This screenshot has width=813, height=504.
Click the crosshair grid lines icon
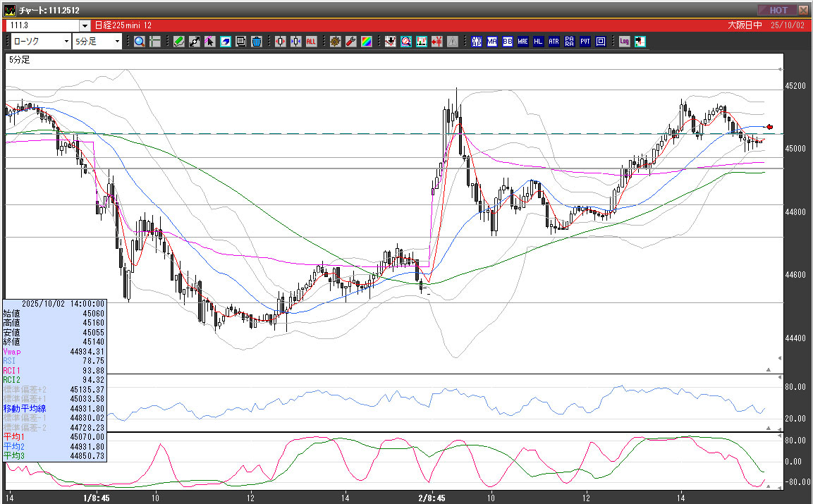[155, 42]
